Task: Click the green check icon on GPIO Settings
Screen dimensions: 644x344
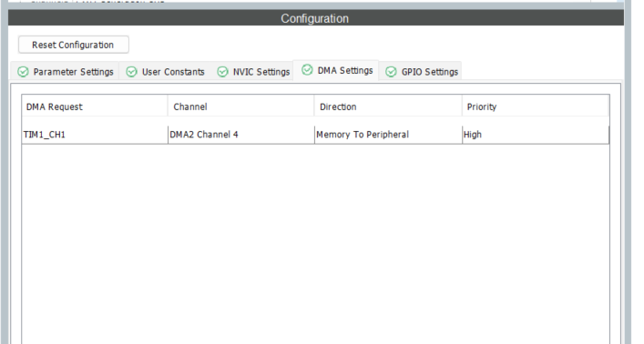Action: click(x=391, y=72)
